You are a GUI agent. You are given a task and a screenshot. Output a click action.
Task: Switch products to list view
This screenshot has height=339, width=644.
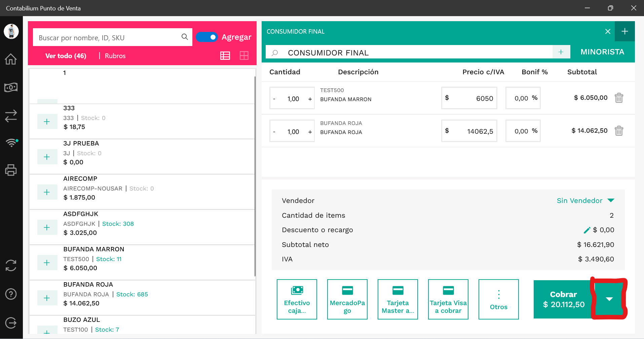point(225,56)
